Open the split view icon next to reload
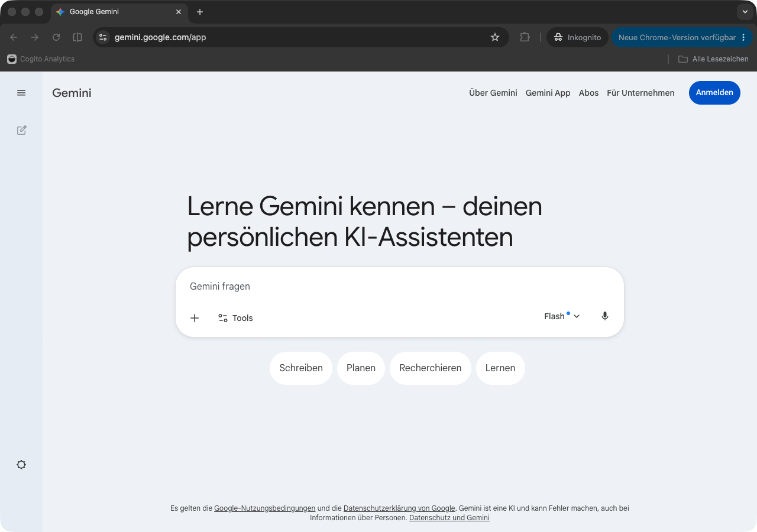Screen dimensions: 757x532 [x=77, y=37]
